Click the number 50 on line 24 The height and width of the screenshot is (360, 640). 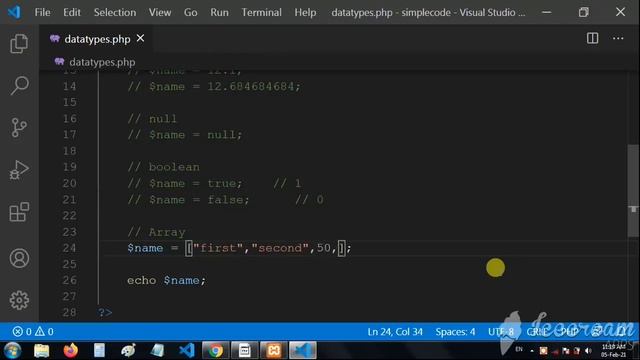324,248
